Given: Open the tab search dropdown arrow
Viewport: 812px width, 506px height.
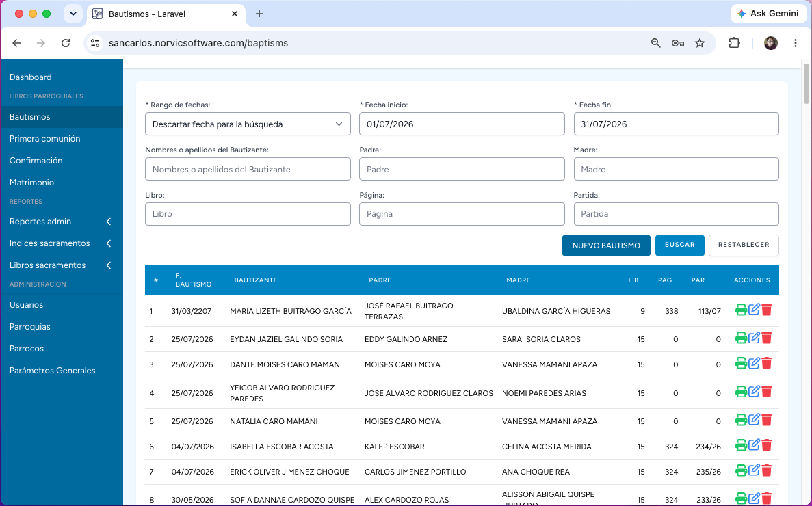Looking at the screenshot, I should click(x=73, y=14).
